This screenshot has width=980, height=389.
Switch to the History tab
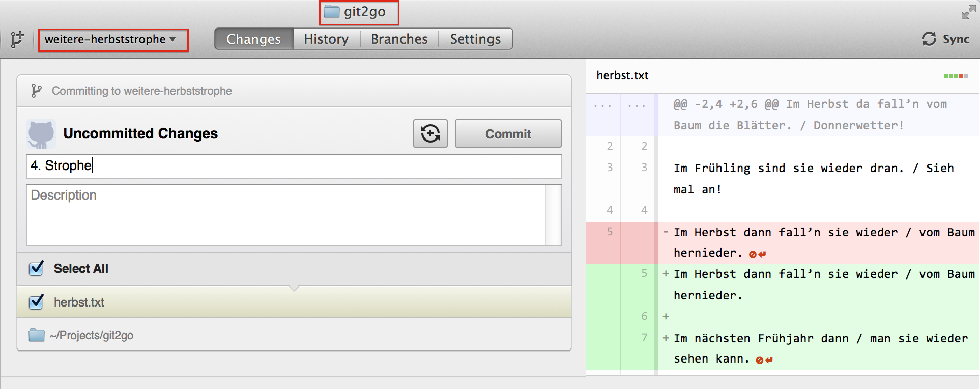point(326,39)
